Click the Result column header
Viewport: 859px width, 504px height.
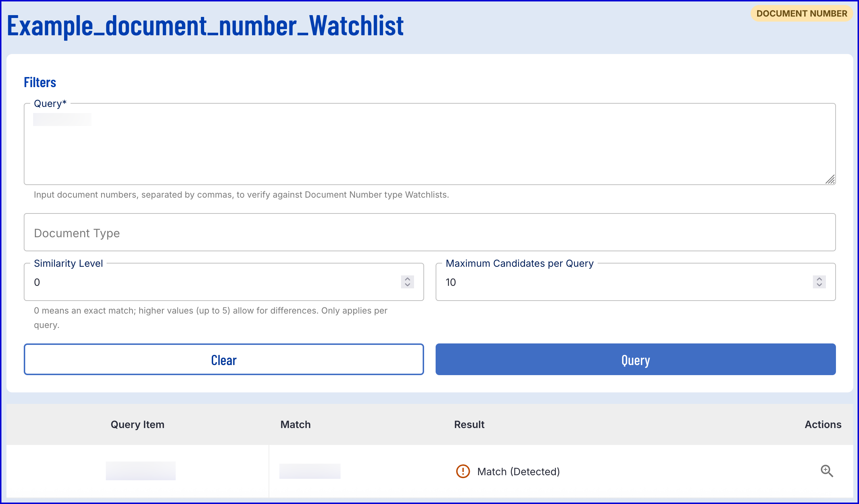(x=469, y=424)
